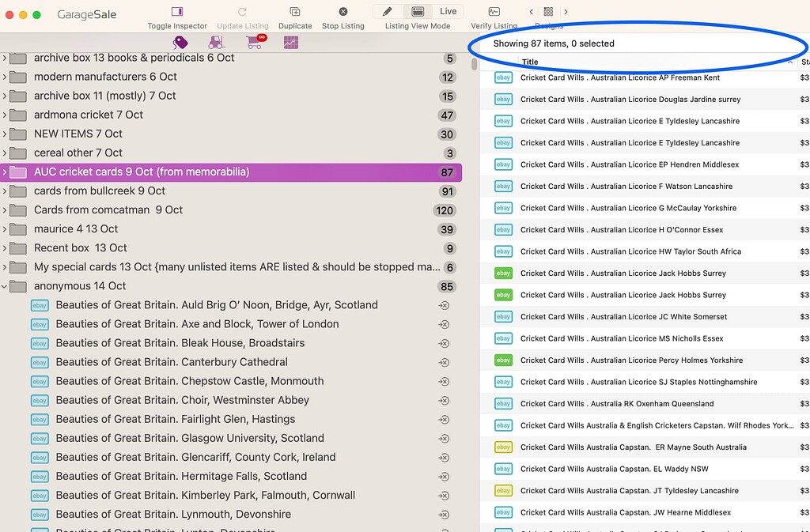Select the preview listing view mode
Screen dimensions: 810x532
coord(418,11)
